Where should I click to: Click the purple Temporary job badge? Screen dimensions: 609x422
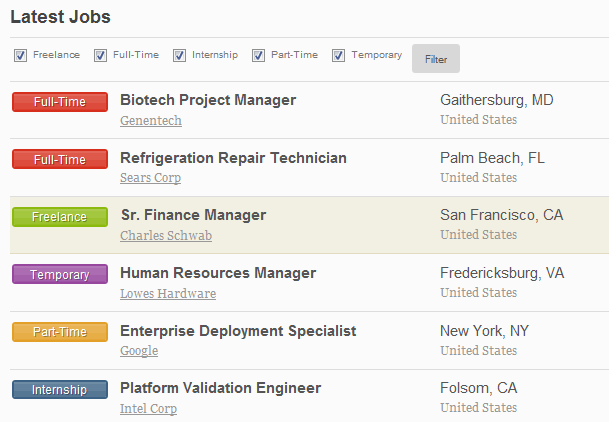tap(60, 274)
